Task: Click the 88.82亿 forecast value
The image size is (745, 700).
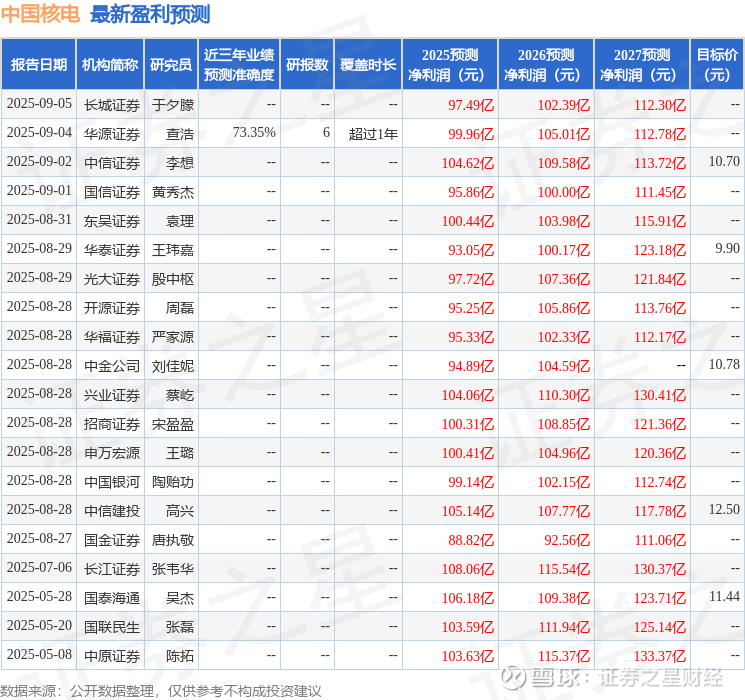Action: (x=471, y=540)
